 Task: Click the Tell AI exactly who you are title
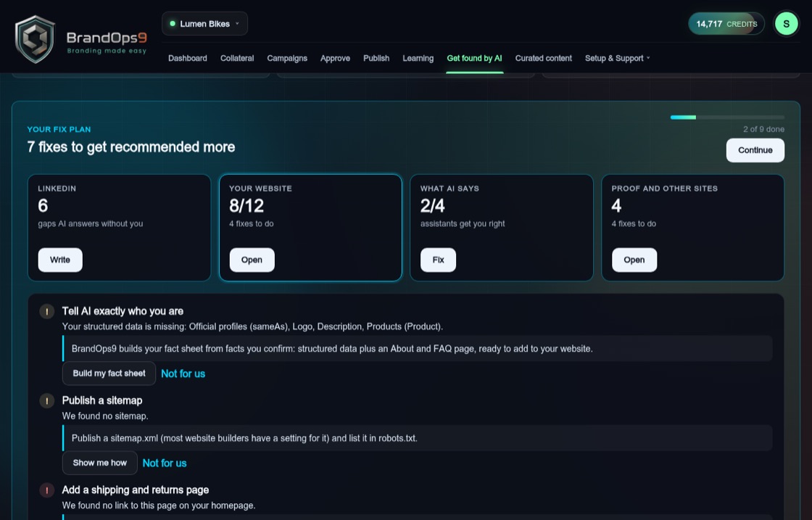[123, 311]
